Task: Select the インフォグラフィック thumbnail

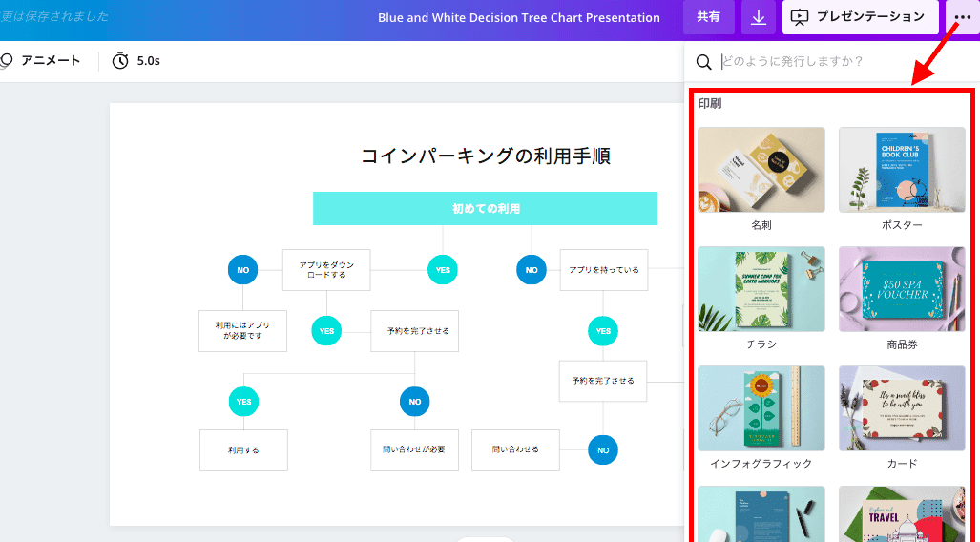Action: [761, 408]
